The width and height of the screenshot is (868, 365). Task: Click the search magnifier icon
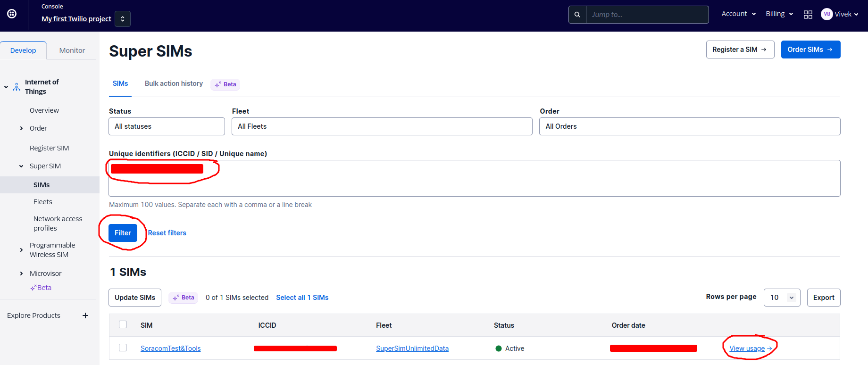(577, 15)
